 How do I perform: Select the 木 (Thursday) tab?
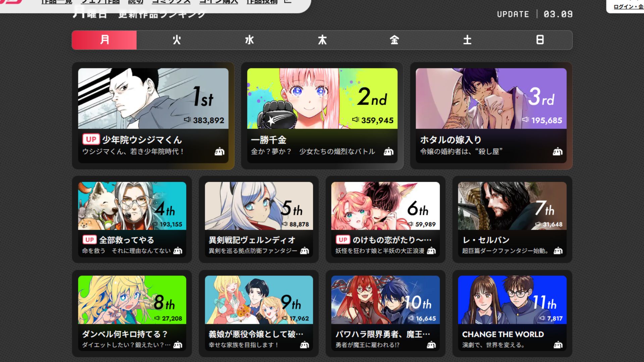[322, 40]
